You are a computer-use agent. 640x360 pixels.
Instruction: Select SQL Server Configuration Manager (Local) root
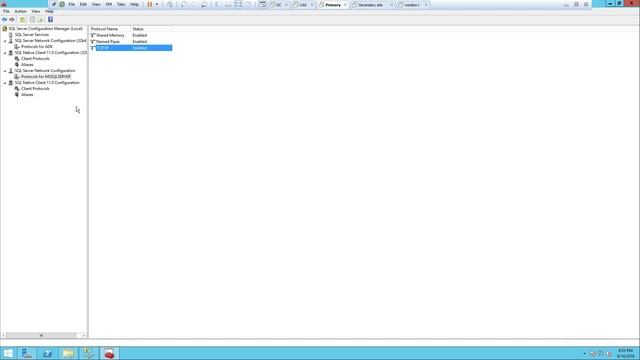(x=45, y=29)
